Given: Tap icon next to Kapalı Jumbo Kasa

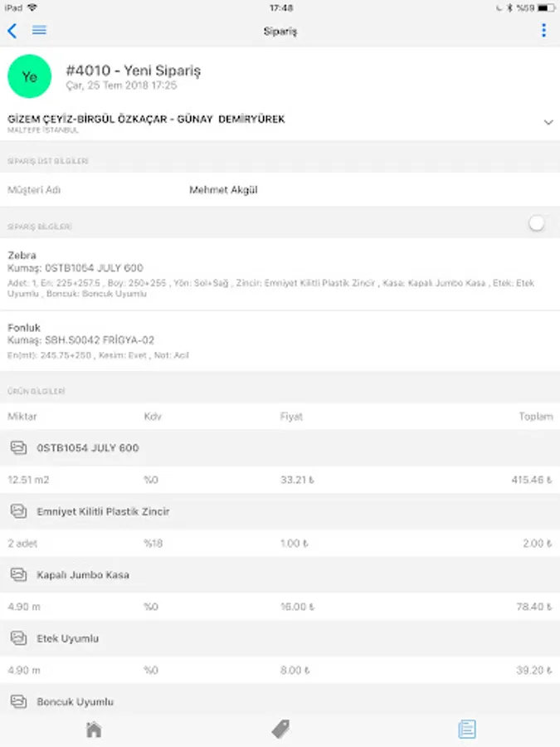Looking at the screenshot, I should 18,574.
